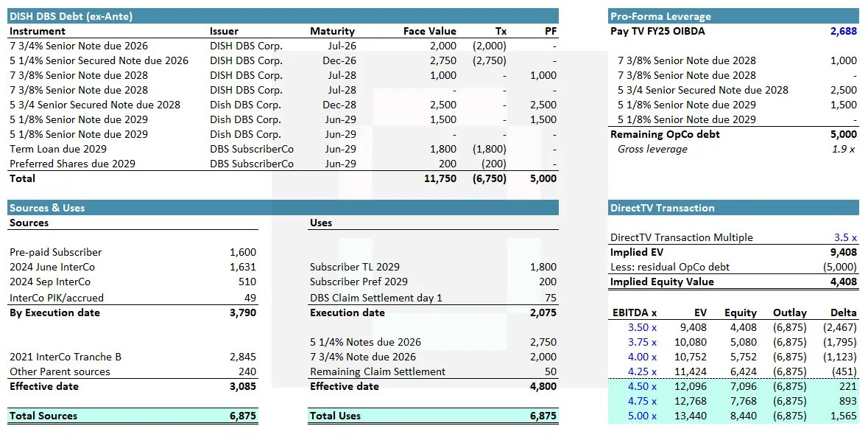Click the '5 3/4 Senior Secured Note due 2028' Pro-Forma label
This screenshot has height=440, width=868.
(703, 90)
